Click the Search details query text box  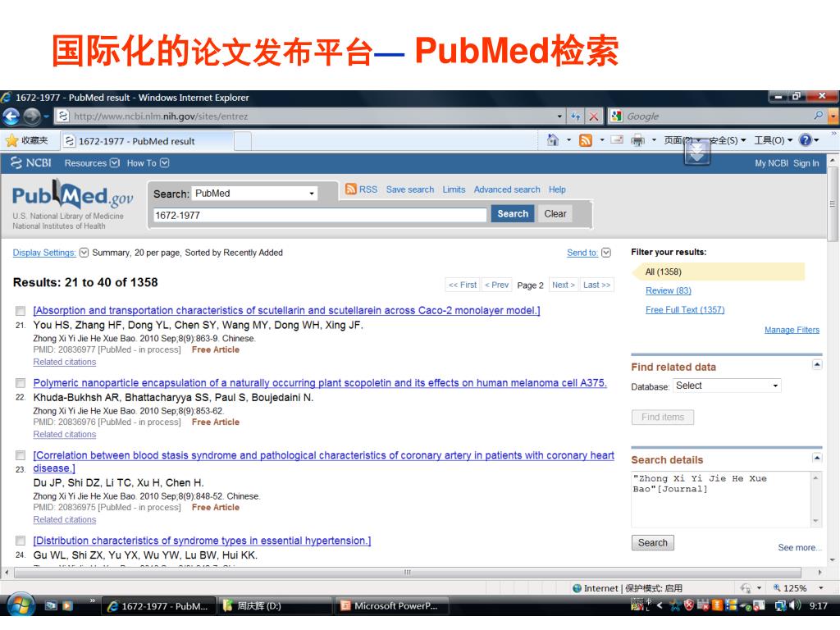[722, 500]
